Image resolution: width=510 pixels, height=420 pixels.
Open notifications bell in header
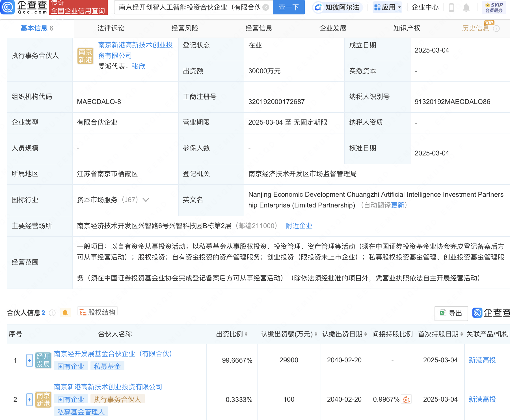[x=466, y=8]
